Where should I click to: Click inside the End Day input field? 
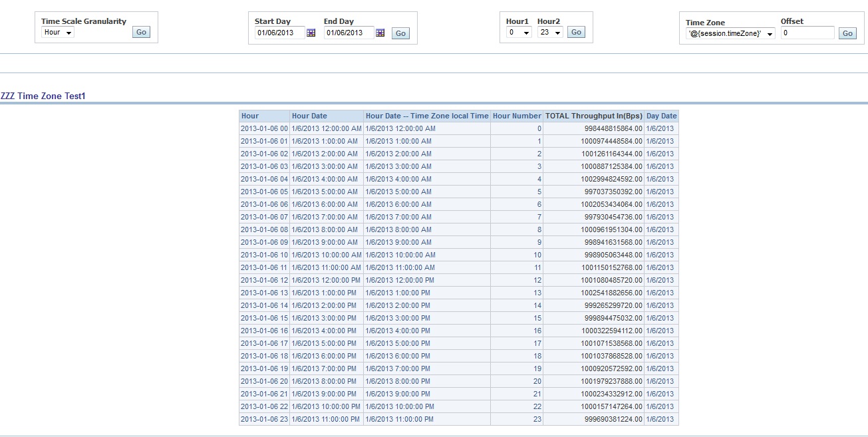coord(351,32)
